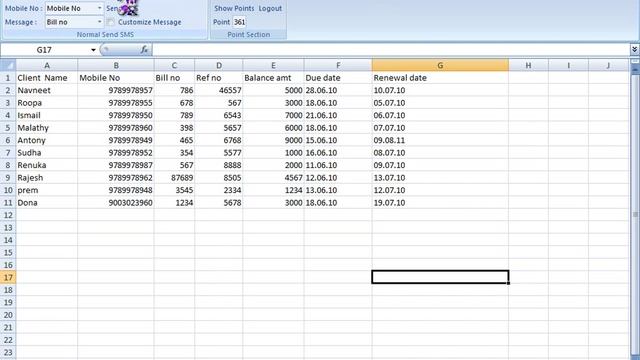Viewport: 640px width, 360px height.
Task: Expand the formula bar with the double chevron
Action: [x=634, y=50]
